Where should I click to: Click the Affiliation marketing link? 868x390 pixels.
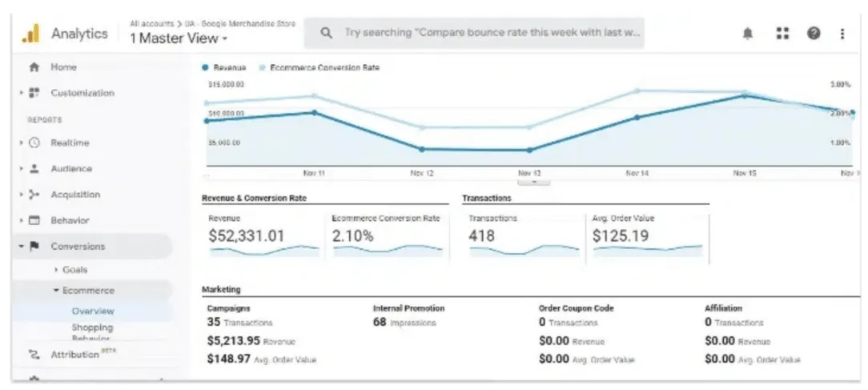(724, 308)
